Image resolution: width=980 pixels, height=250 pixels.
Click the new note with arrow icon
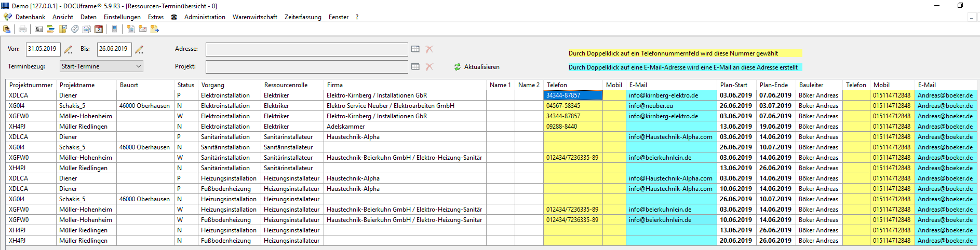(154, 29)
